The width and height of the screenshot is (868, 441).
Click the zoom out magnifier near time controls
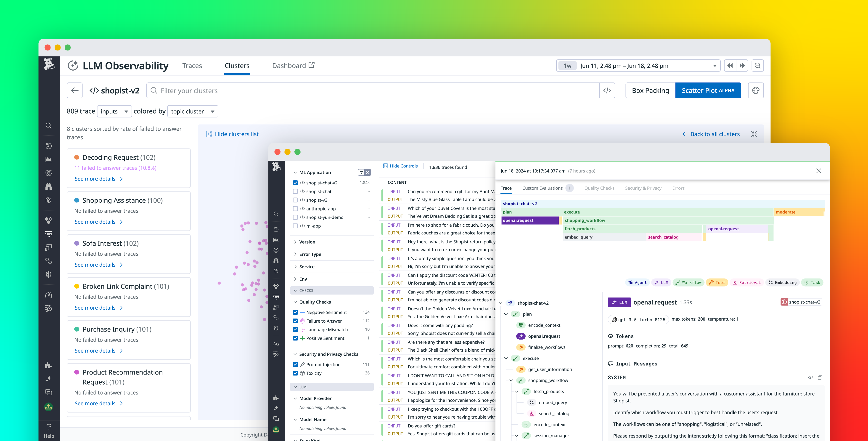pos(757,65)
